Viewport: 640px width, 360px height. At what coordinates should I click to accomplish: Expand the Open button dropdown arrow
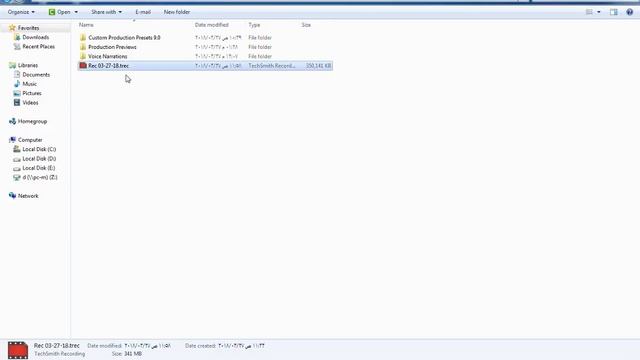pos(76,12)
